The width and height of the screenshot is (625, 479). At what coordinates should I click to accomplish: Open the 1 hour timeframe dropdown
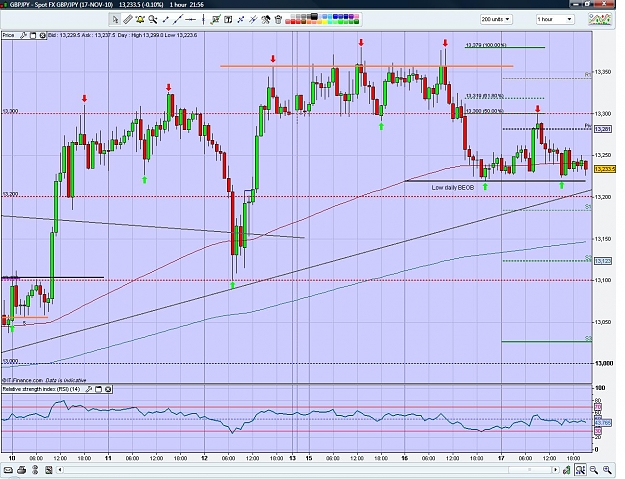point(554,19)
